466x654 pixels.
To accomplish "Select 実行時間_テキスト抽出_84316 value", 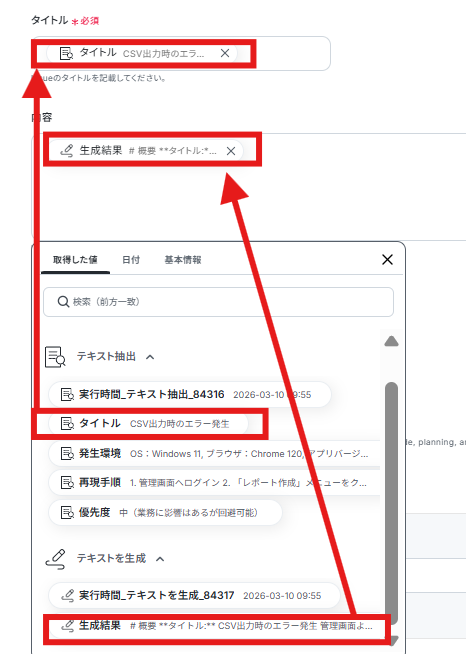I will 190,395.
